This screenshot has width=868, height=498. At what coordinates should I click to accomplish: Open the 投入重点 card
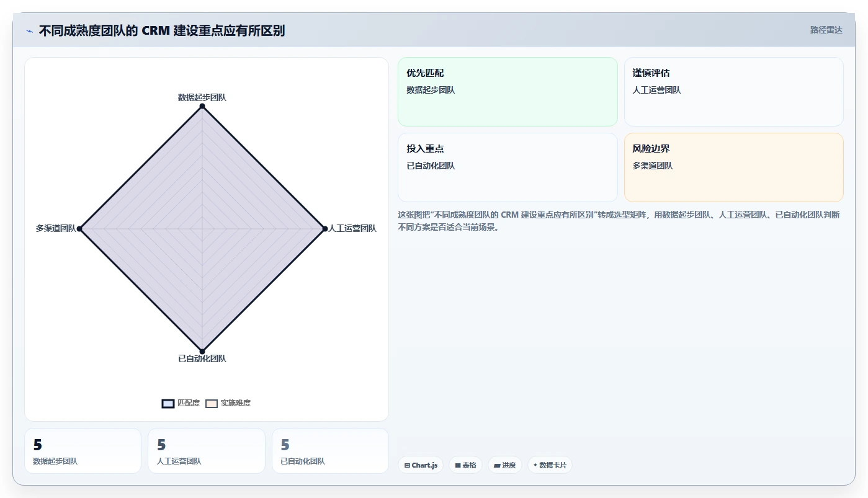coord(508,167)
